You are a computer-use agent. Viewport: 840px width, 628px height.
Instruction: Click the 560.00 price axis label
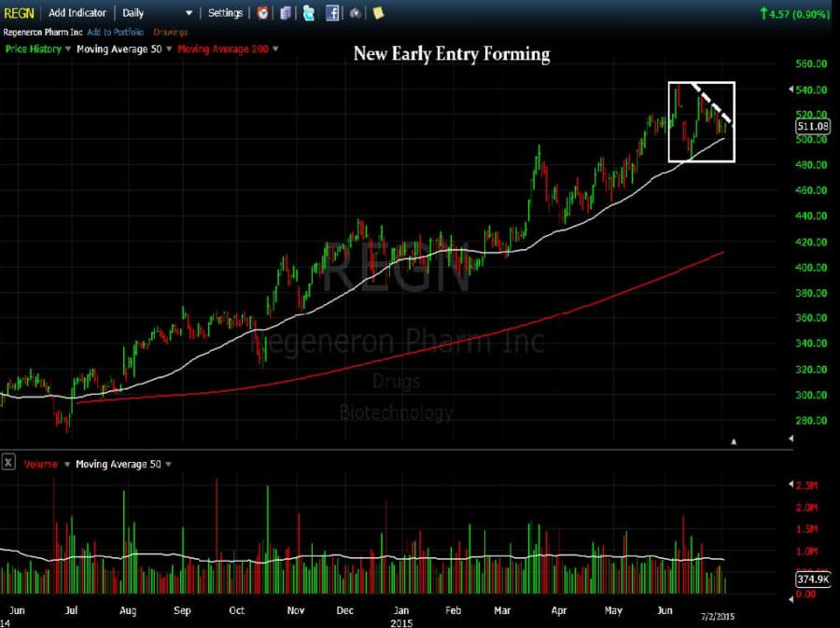(811, 63)
